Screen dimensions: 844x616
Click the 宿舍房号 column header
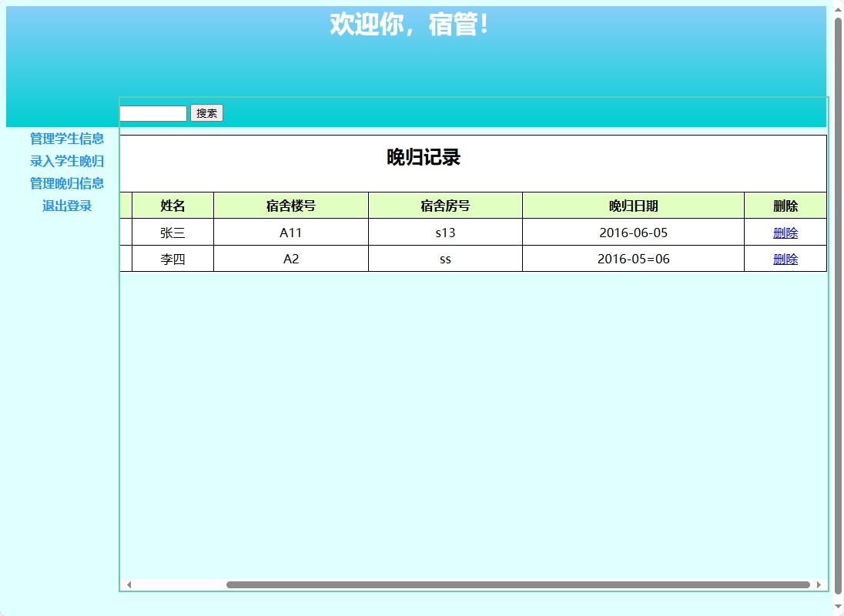tap(445, 205)
